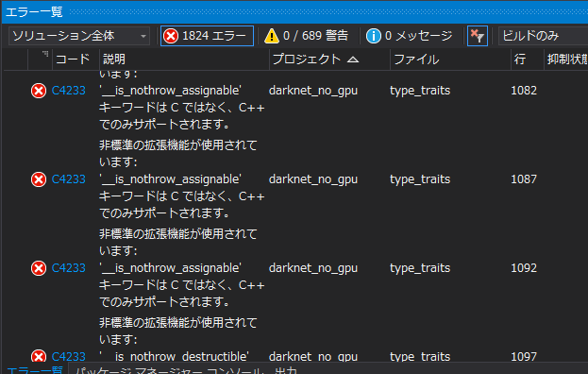Toggle the 0 メッセージ filter
The image size is (588, 374).
pyautogui.click(x=410, y=36)
